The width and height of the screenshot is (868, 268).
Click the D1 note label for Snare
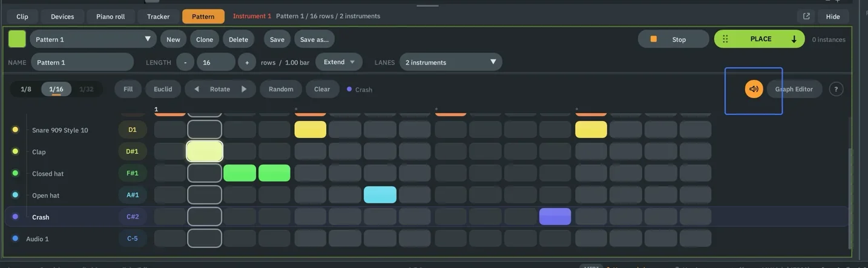click(x=133, y=129)
